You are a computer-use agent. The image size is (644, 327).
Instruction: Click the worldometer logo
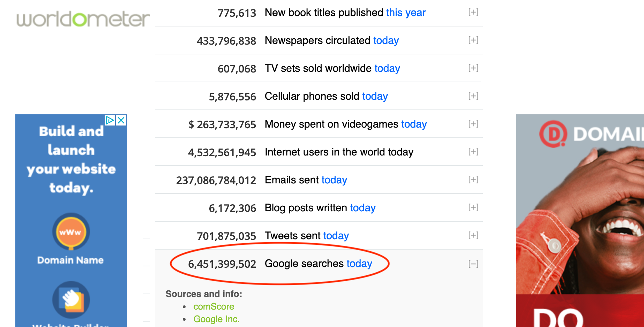(83, 19)
